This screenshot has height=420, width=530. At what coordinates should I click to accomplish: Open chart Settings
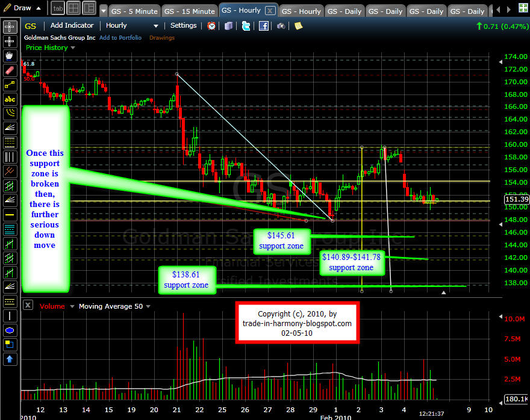click(x=183, y=25)
